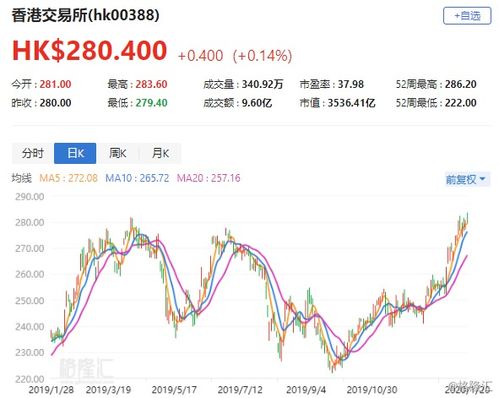Click 昨收 value 280.00
The height and width of the screenshot is (398, 499).
(55, 103)
